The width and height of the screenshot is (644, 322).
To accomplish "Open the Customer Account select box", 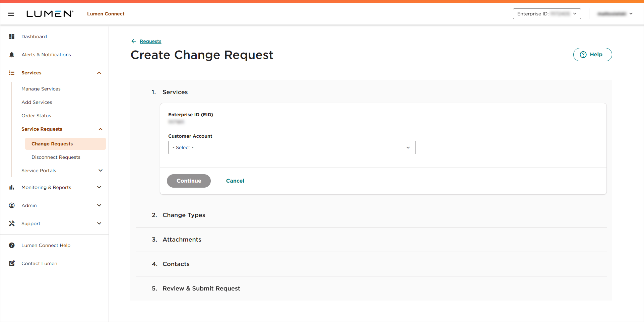I will (292, 147).
